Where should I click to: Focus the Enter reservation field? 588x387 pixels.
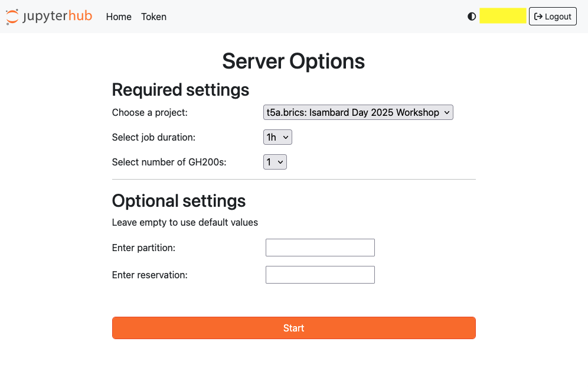(x=320, y=275)
